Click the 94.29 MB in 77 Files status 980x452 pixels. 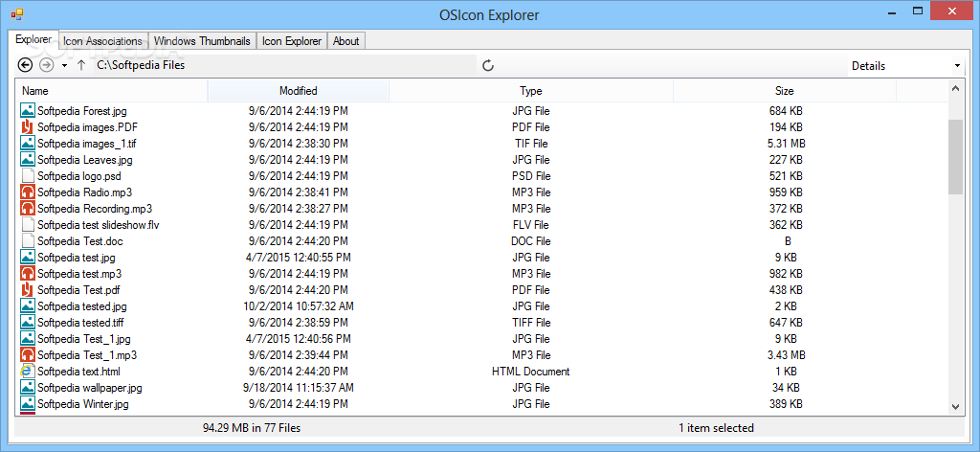point(252,428)
